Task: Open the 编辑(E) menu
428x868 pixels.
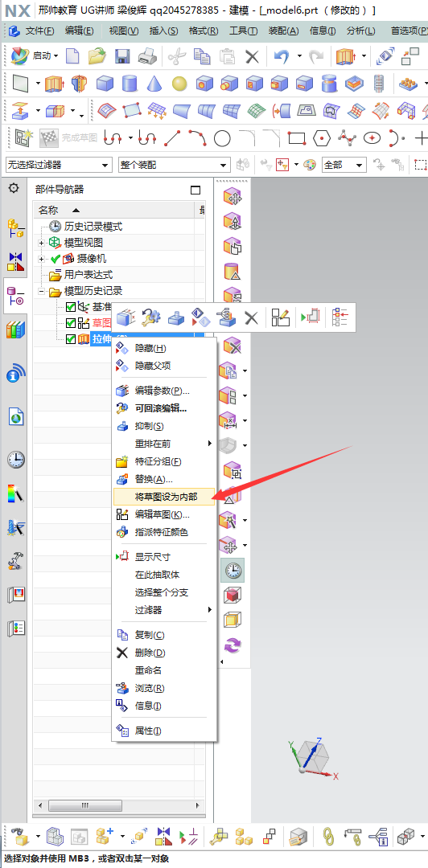Action: click(80, 31)
